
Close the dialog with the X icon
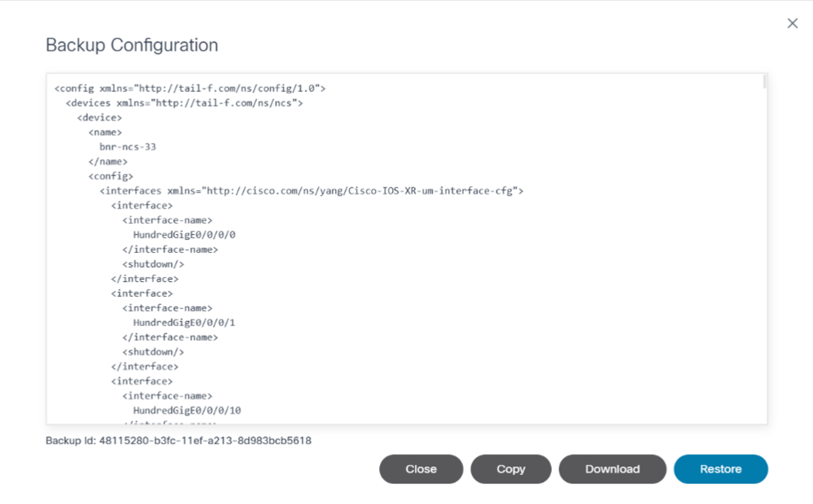coord(792,23)
